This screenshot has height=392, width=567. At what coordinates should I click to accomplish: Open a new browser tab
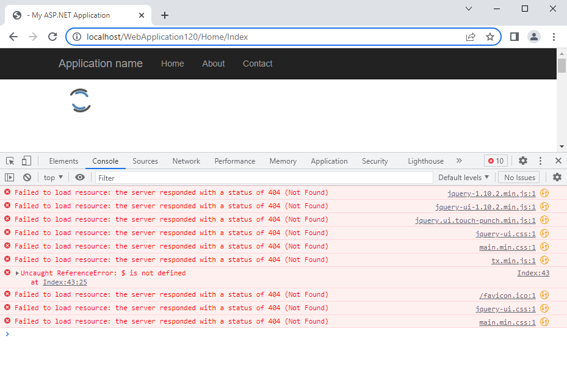click(165, 15)
